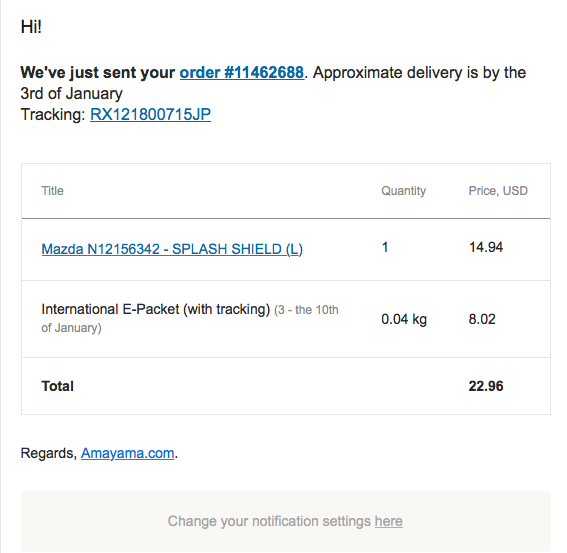Select the 8.02 shipping price
Viewport: 567px width, 553px height.
pos(482,319)
